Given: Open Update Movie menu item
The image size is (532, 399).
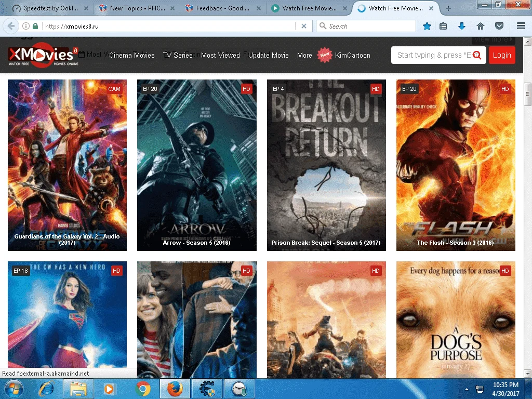Looking at the screenshot, I should [x=269, y=55].
